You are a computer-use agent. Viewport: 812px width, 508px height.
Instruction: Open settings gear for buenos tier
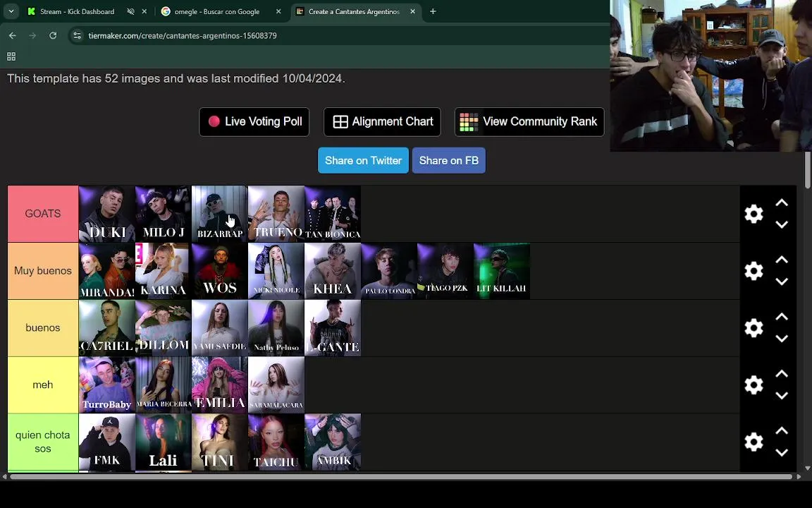point(753,327)
